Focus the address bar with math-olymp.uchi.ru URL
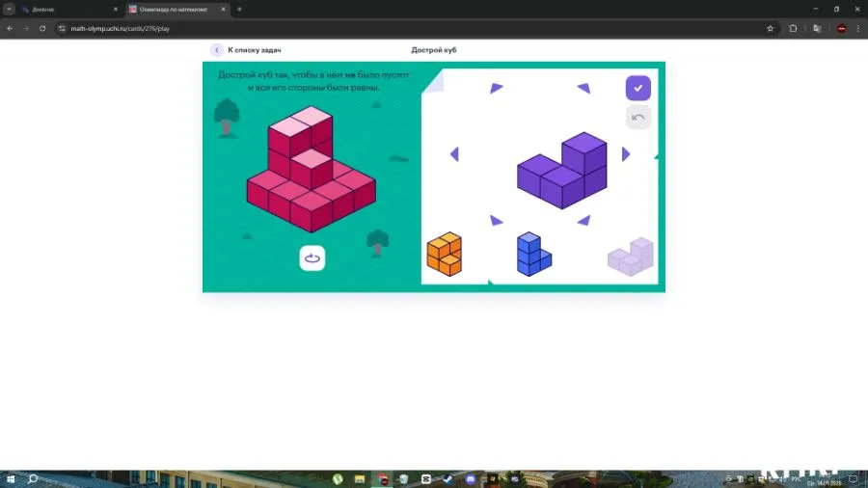This screenshot has width=868, height=488. pos(415,28)
